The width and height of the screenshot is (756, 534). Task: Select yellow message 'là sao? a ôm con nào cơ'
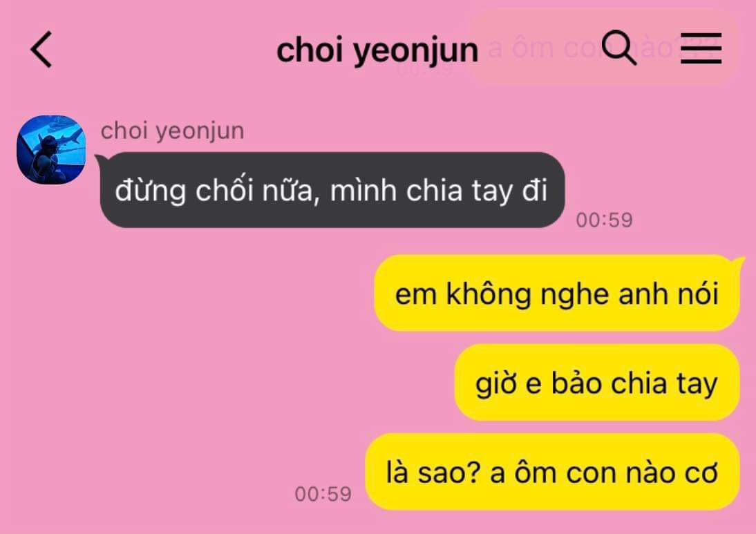coord(553,472)
